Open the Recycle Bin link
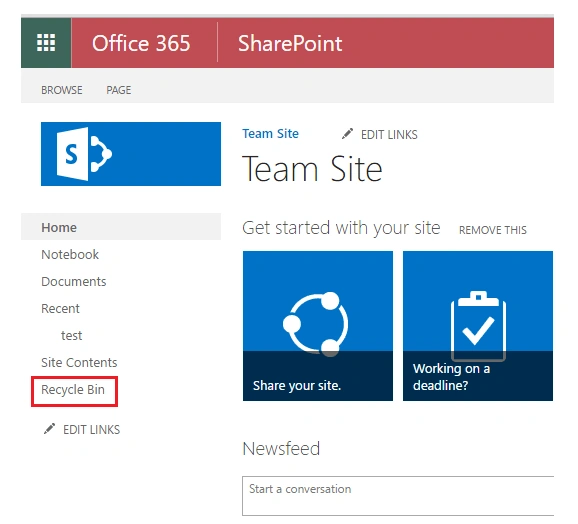This screenshot has height=524, width=578. point(73,389)
